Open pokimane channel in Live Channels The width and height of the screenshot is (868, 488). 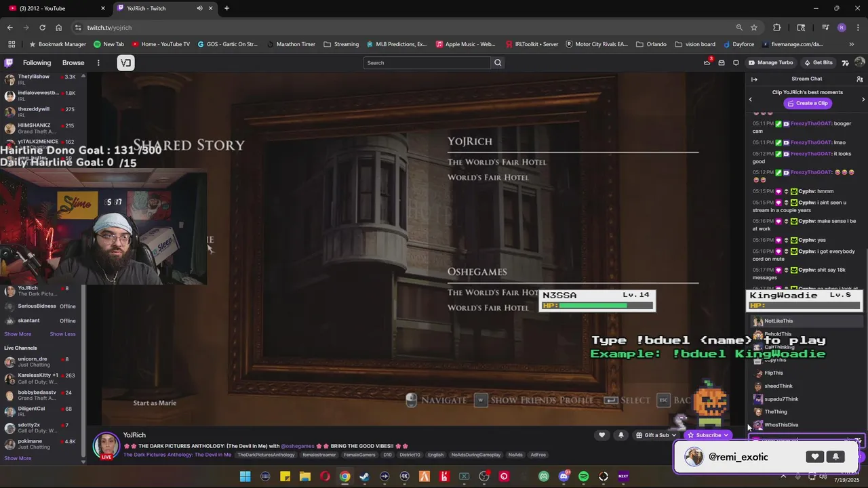click(x=42, y=444)
